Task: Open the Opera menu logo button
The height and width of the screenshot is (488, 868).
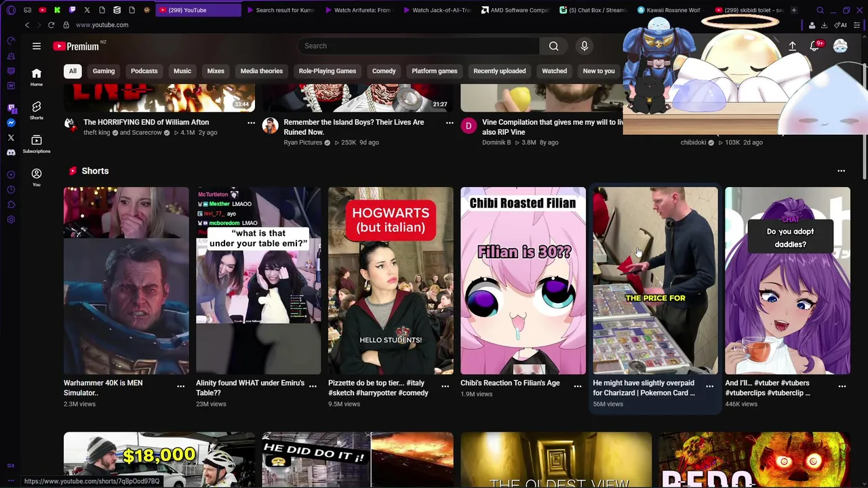Action: pos(11,10)
